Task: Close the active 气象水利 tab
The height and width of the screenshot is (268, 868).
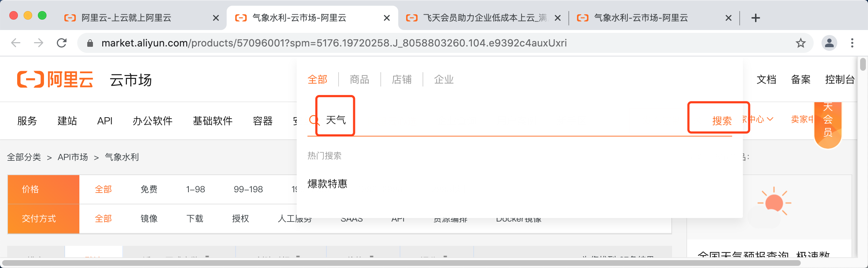Action: click(x=387, y=18)
